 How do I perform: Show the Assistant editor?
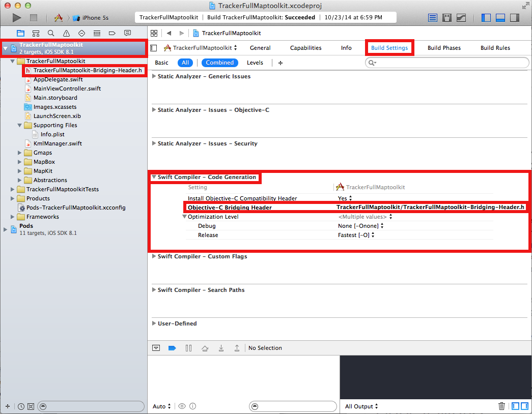click(x=447, y=18)
